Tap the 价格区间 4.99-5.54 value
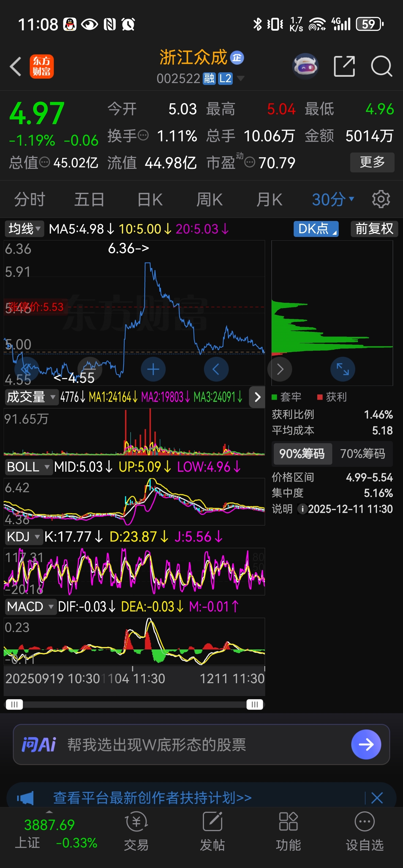 tap(369, 478)
